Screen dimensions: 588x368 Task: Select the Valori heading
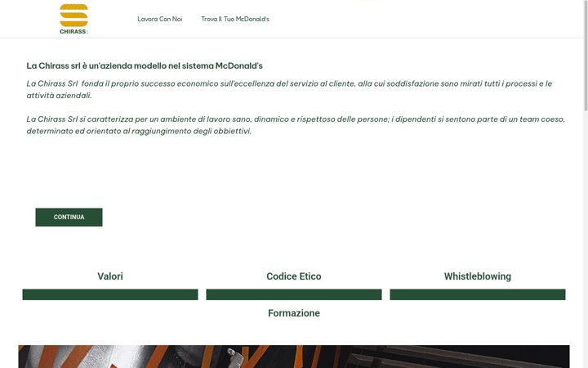point(110,276)
